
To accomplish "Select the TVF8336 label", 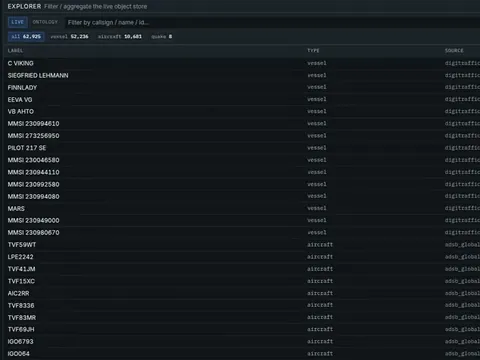I will point(21,306).
